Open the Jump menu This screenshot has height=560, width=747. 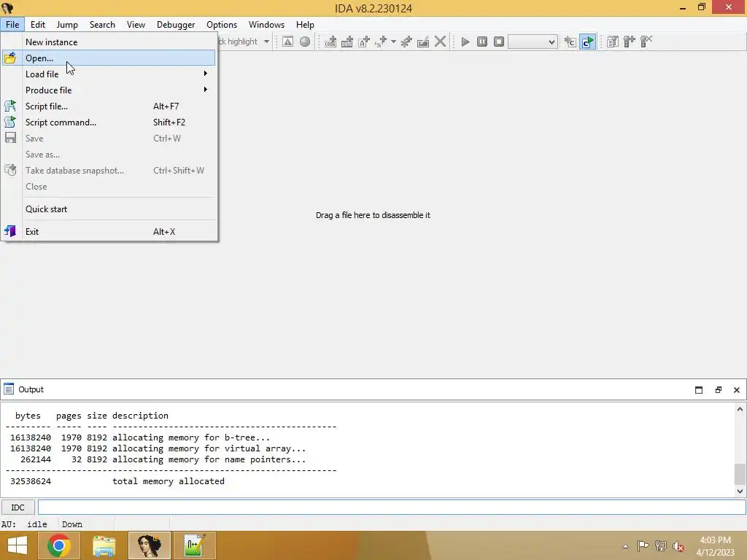67,24
